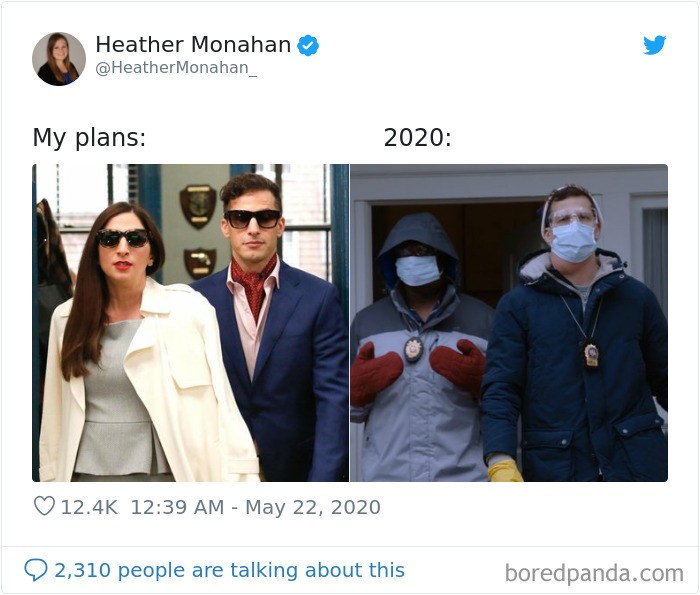The image size is (700, 595).
Task: Like the tweet with the heart icon
Action: (44, 507)
